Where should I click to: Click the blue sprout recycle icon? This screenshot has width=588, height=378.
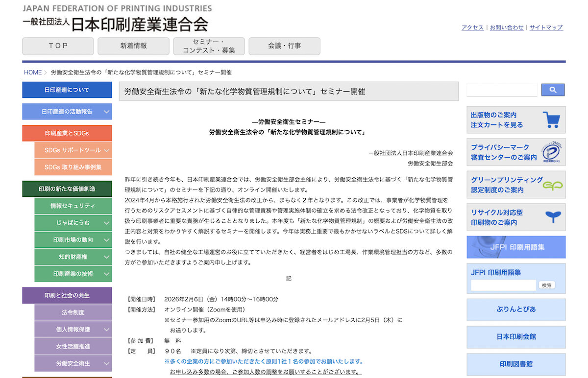tap(553, 217)
